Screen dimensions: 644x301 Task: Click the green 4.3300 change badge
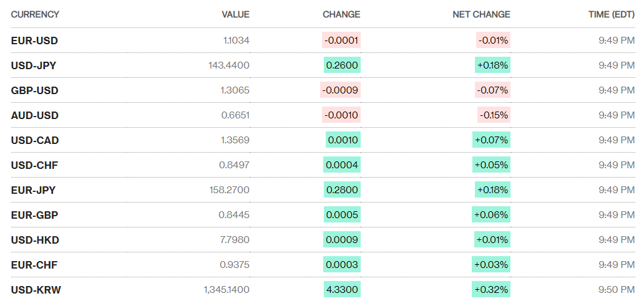pyautogui.click(x=342, y=290)
